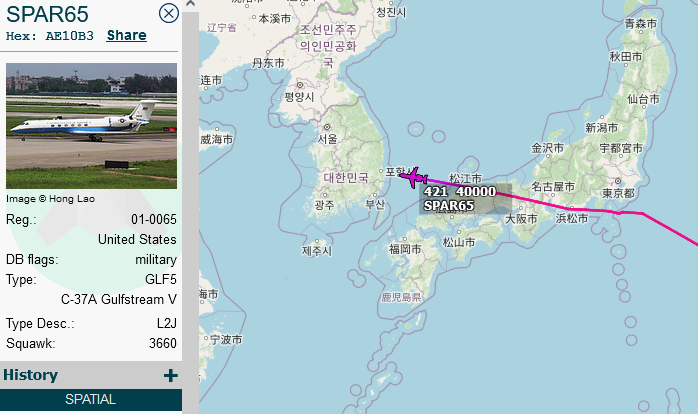Expand the History section with plus icon
Screen dimensions: 698x414
click(x=170, y=375)
